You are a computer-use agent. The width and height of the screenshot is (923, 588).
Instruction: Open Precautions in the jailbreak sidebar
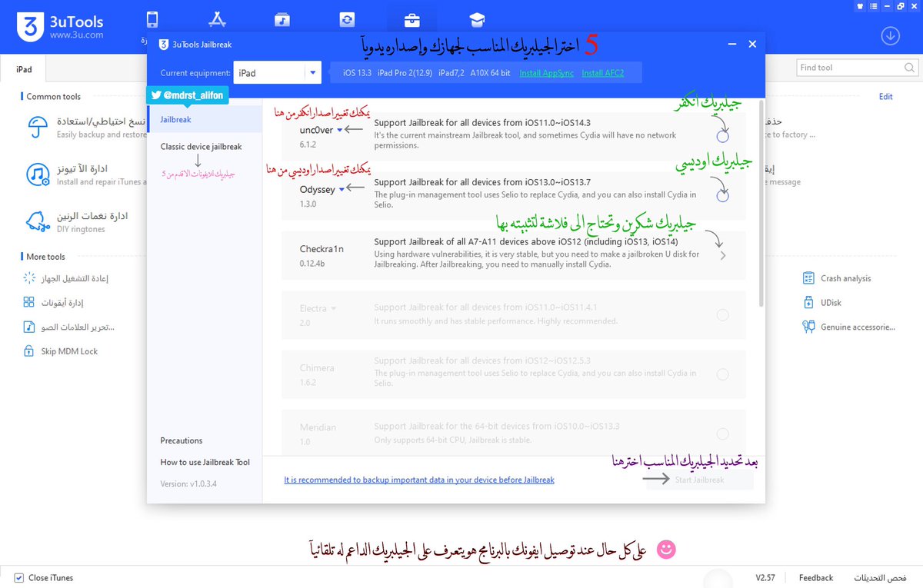click(x=182, y=440)
